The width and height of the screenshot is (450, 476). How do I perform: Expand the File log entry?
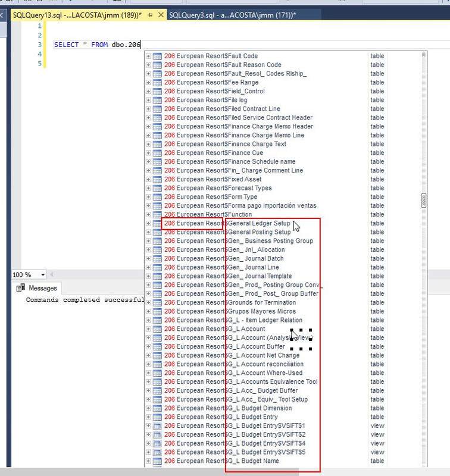pyautogui.click(x=148, y=100)
